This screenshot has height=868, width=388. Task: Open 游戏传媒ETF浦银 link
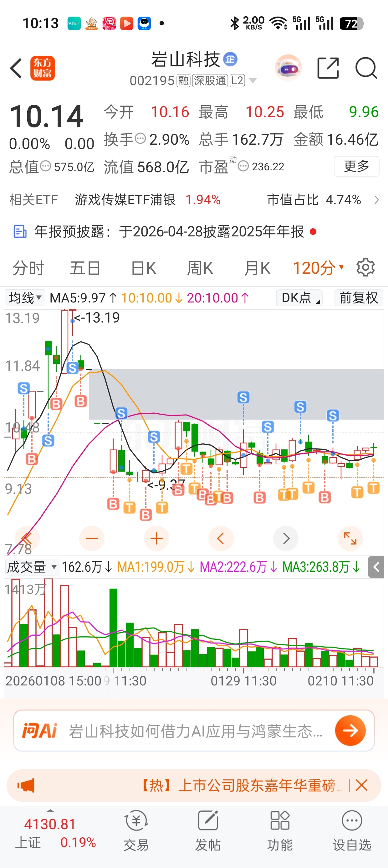click(x=125, y=200)
